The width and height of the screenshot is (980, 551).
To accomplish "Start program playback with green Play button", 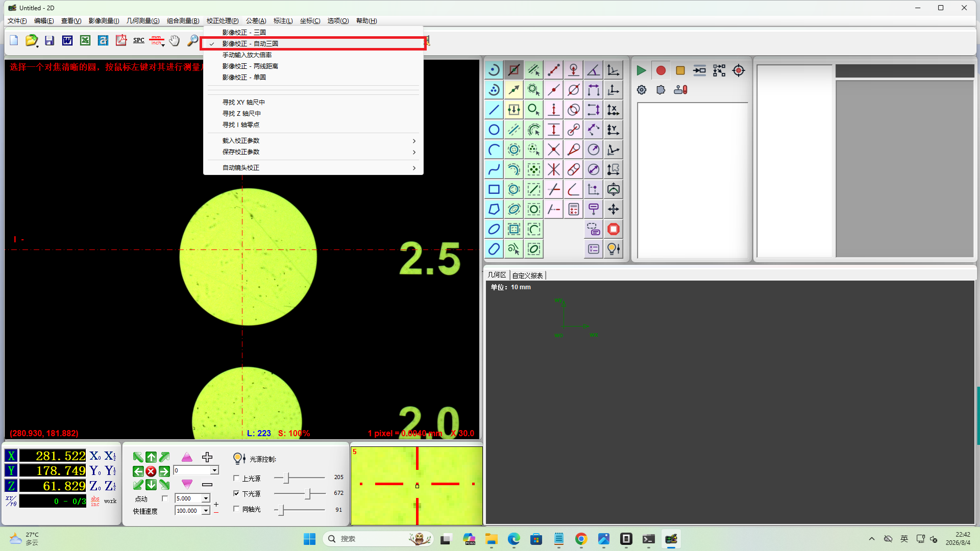I will [641, 70].
